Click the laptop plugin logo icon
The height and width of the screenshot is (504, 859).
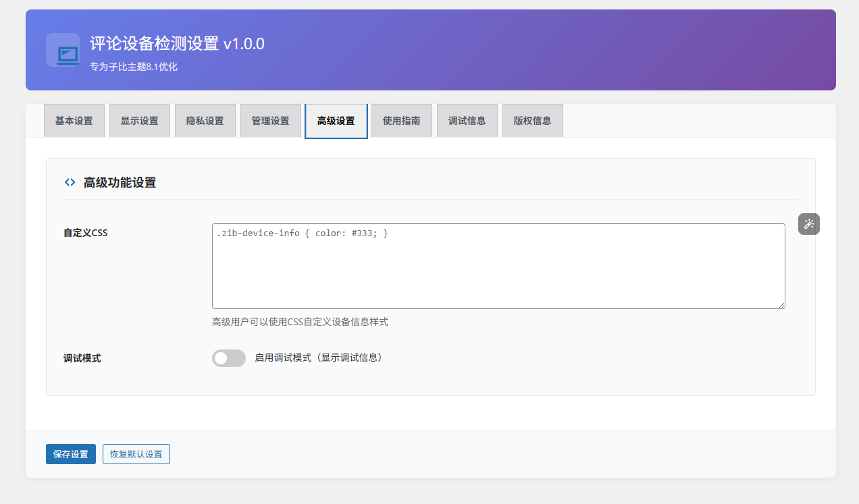pos(67,51)
